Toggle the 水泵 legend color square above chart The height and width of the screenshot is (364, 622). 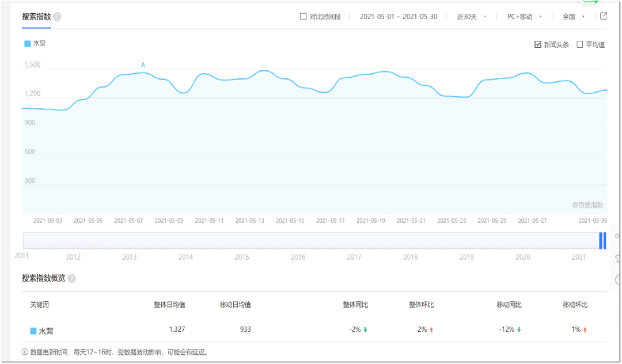coord(27,43)
